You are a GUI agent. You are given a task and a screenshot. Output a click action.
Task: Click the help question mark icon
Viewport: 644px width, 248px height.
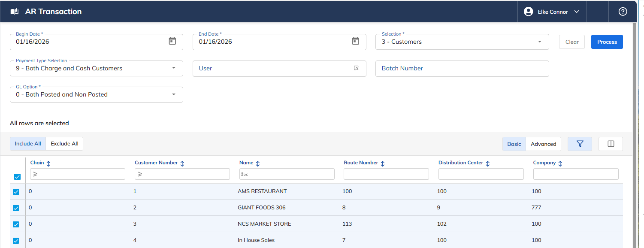pyautogui.click(x=623, y=12)
